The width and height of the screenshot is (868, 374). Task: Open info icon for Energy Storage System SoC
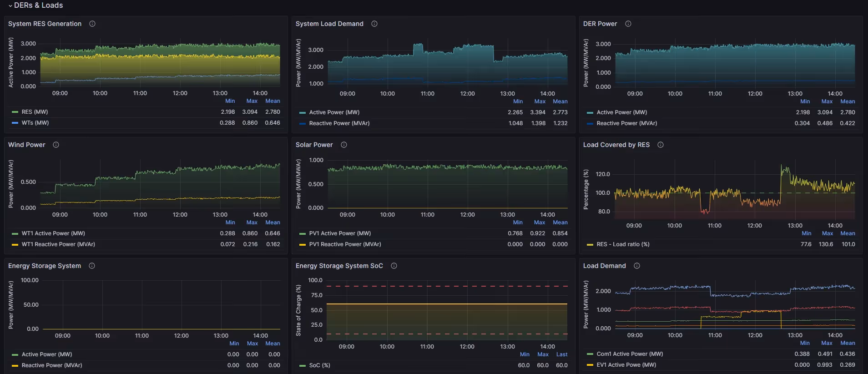coord(394,266)
